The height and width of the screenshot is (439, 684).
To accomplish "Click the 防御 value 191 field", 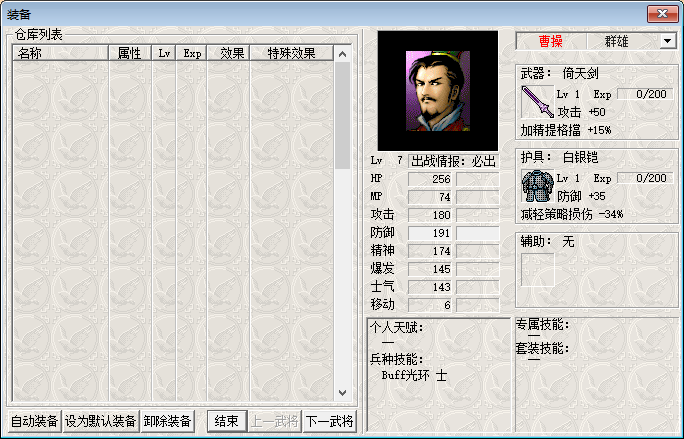I will coord(430,233).
